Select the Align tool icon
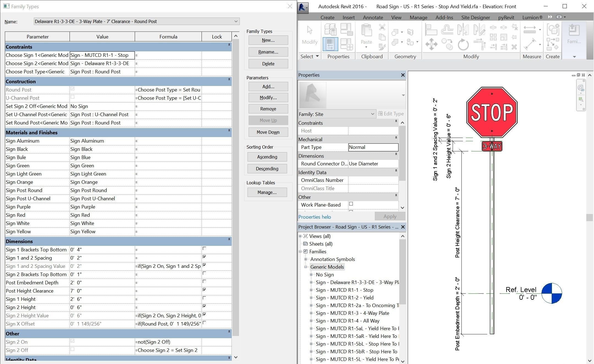The image size is (594, 364). tap(431, 29)
